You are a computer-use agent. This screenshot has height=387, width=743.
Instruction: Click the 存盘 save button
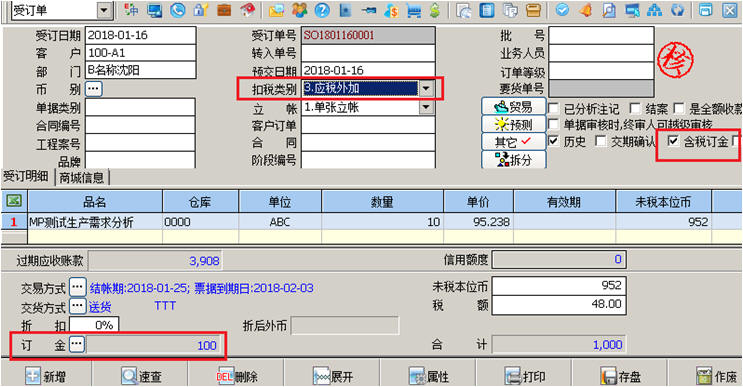pyautogui.click(x=620, y=376)
